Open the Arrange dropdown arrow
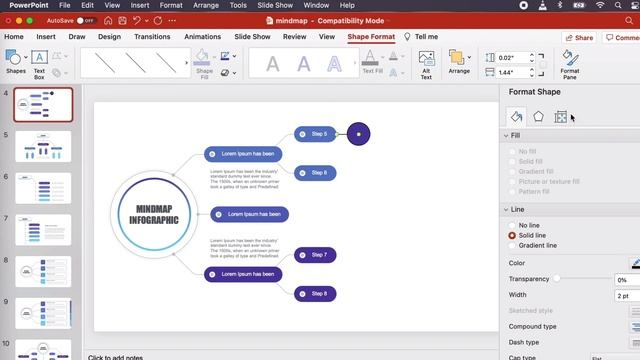Viewport: 640px width, 360px height. (469, 57)
